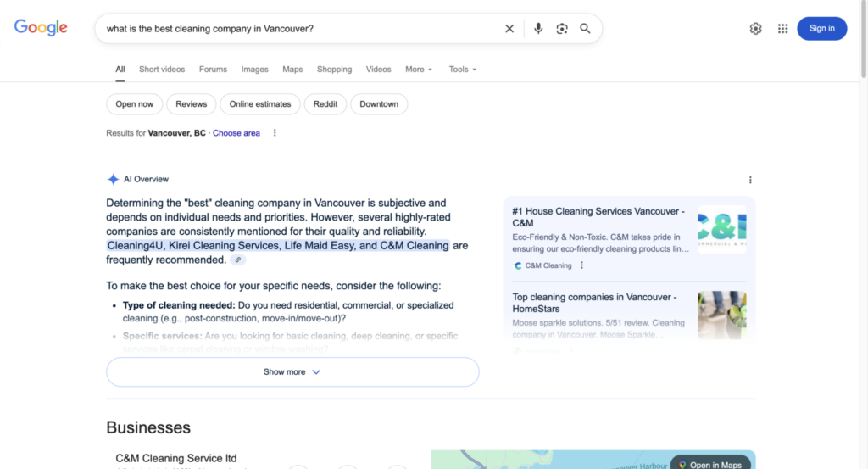Click the magnifying glass search icon
Viewport: 868px width, 469px height.
tap(585, 28)
